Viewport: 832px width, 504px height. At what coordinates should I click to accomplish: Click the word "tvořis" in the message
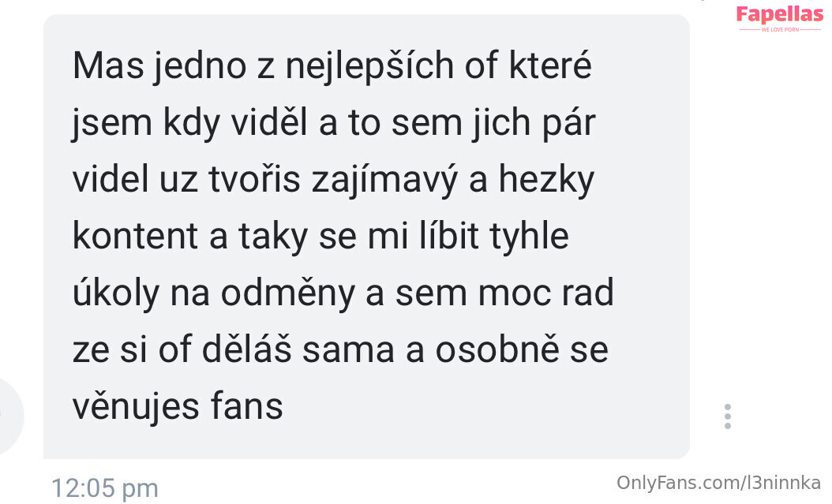[x=255, y=179]
